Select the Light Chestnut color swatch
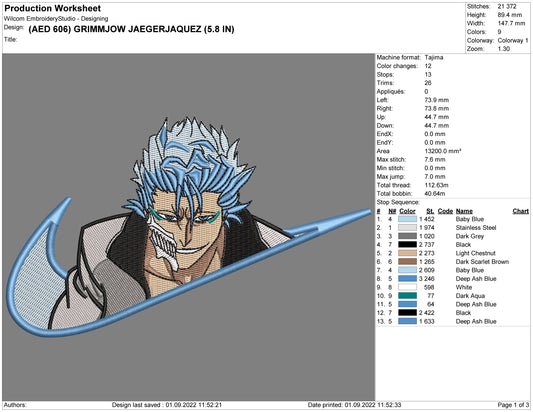Viewport: 533px width, 412px height. tap(407, 253)
